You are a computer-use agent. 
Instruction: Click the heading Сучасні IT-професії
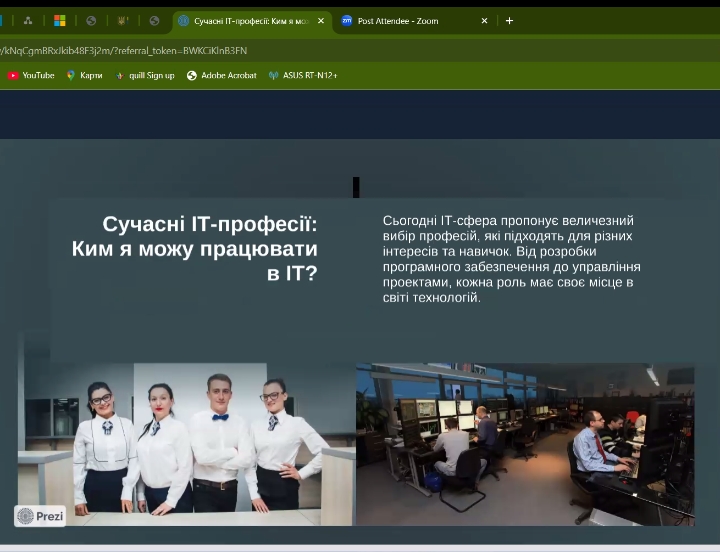[x=196, y=248]
